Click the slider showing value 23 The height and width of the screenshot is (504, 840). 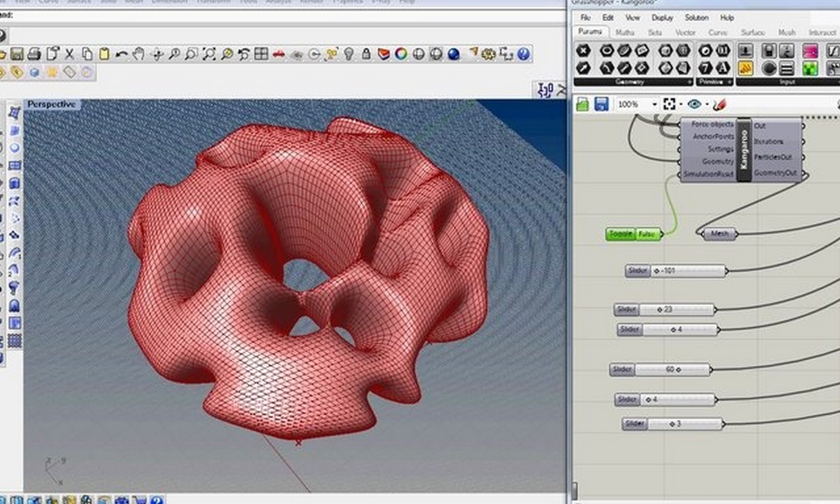[665, 309]
